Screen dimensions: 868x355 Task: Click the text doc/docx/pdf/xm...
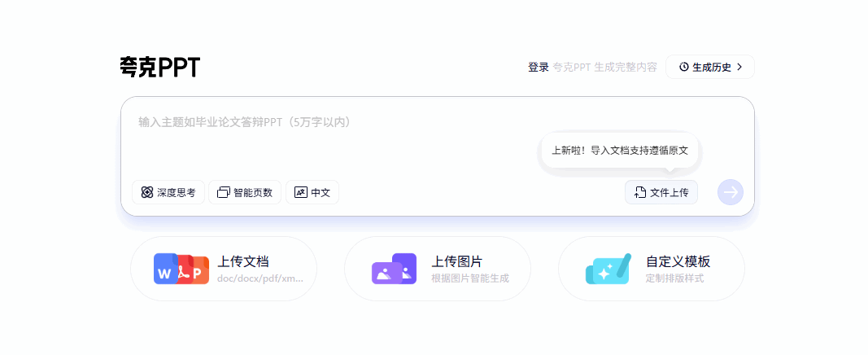click(260, 278)
